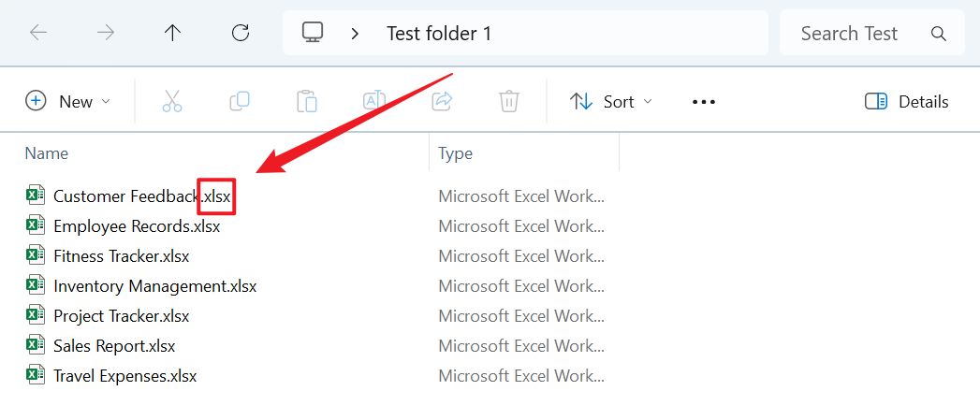Sort files by Name column header
The height and width of the screenshot is (420, 980).
point(47,153)
